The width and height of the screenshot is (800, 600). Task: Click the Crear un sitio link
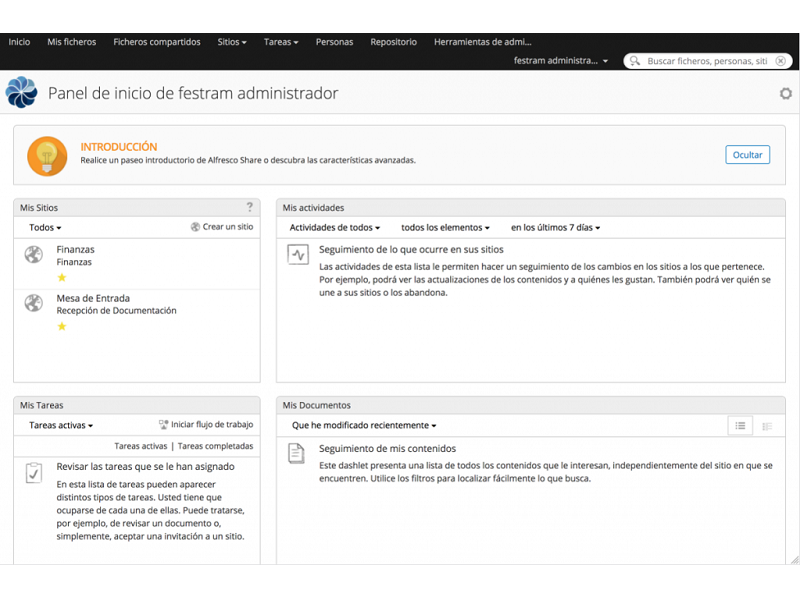tap(227, 227)
